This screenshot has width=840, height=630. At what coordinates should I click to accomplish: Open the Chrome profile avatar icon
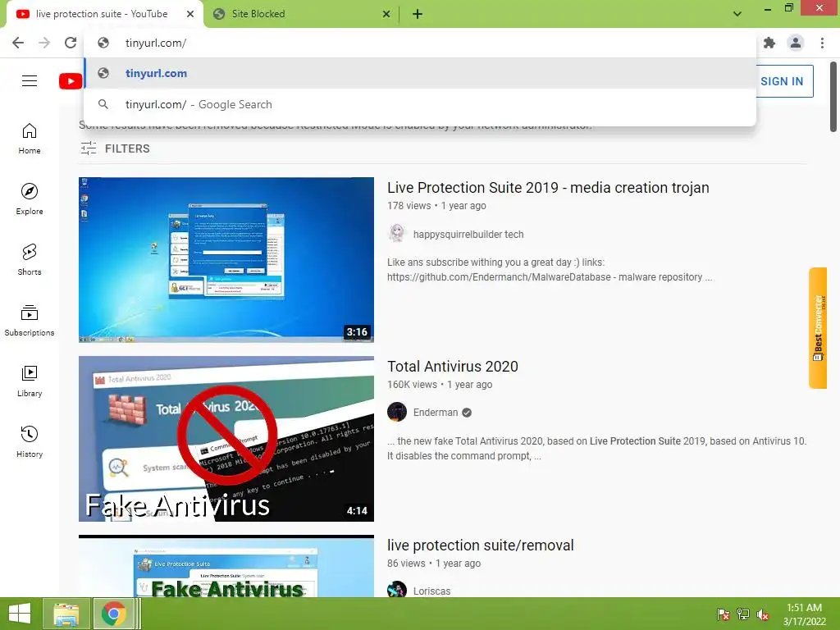tap(796, 43)
